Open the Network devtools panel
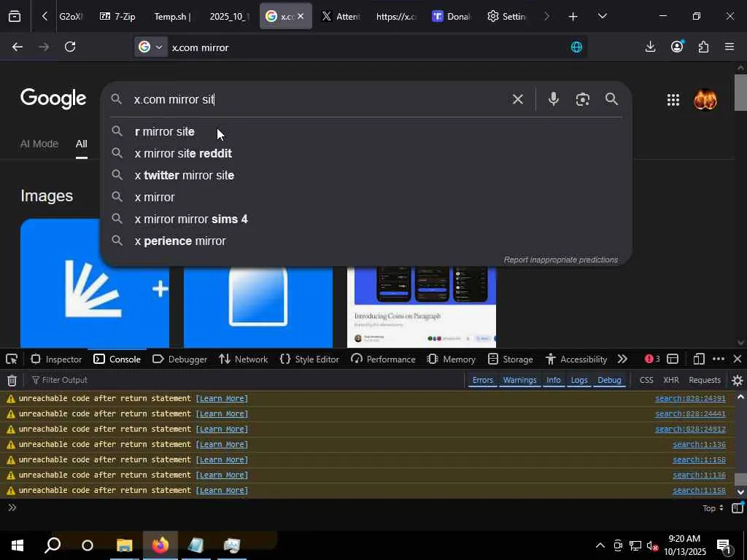 tap(244, 359)
